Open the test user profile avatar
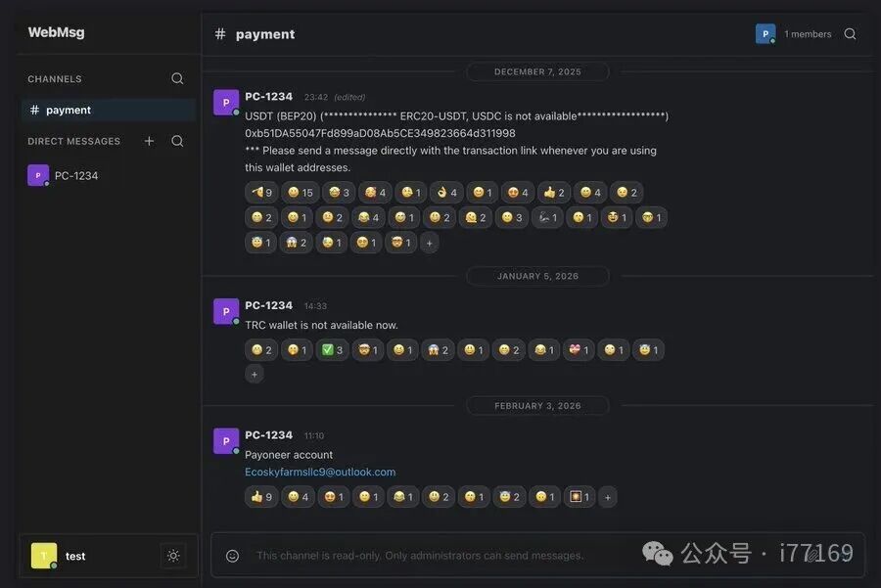Screen dimensions: 881x588 coord(44,556)
